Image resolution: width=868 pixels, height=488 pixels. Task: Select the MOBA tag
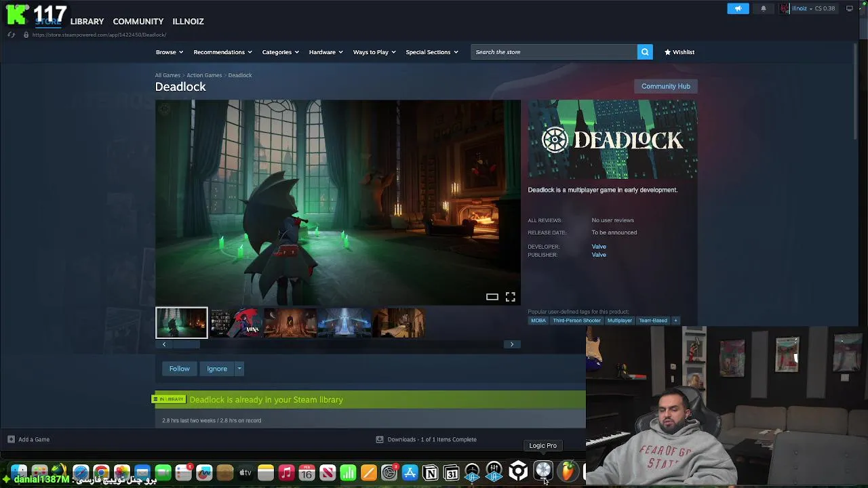(538, 321)
